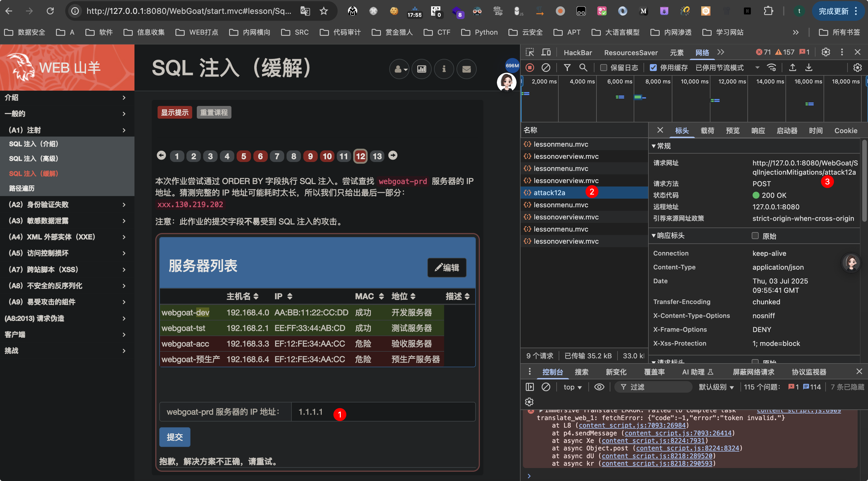Screen dimensions: 868x481
Task: Check the 原始 checkbox for response headers
Action: (755, 236)
